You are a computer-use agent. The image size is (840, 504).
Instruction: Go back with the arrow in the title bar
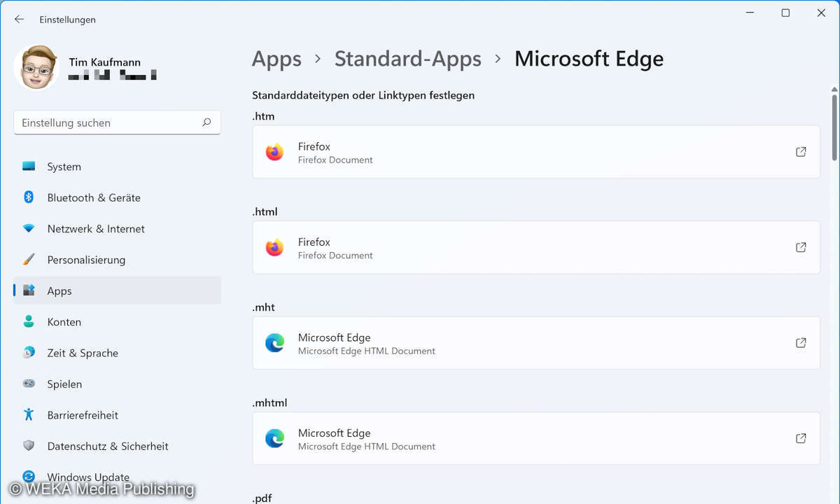19,20
